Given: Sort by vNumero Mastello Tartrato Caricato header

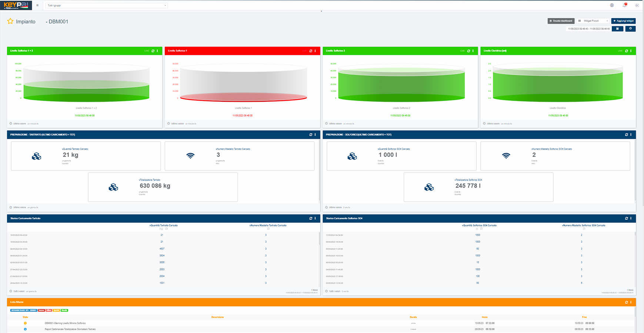Looking at the screenshot, I should pos(268,225).
